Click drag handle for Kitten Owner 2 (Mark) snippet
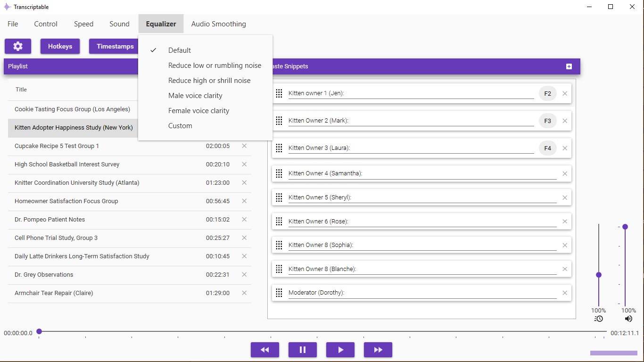The width and height of the screenshot is (644, 362). click(279, 121)
